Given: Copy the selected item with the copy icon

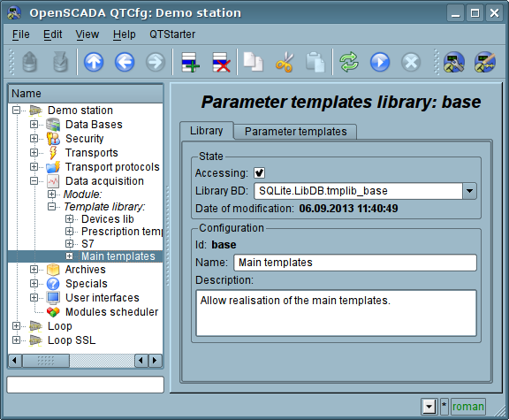Looking at the screenshot, I should (254, 62).
